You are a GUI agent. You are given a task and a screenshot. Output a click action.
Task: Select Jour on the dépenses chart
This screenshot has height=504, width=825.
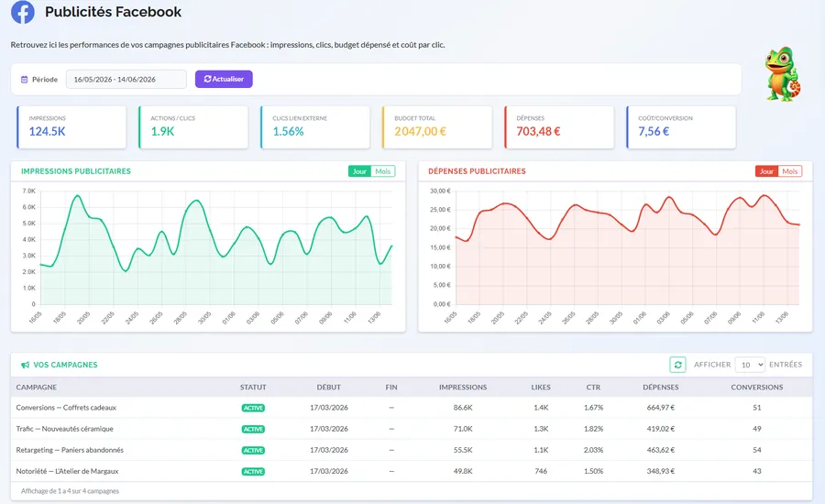click(766, 171)
